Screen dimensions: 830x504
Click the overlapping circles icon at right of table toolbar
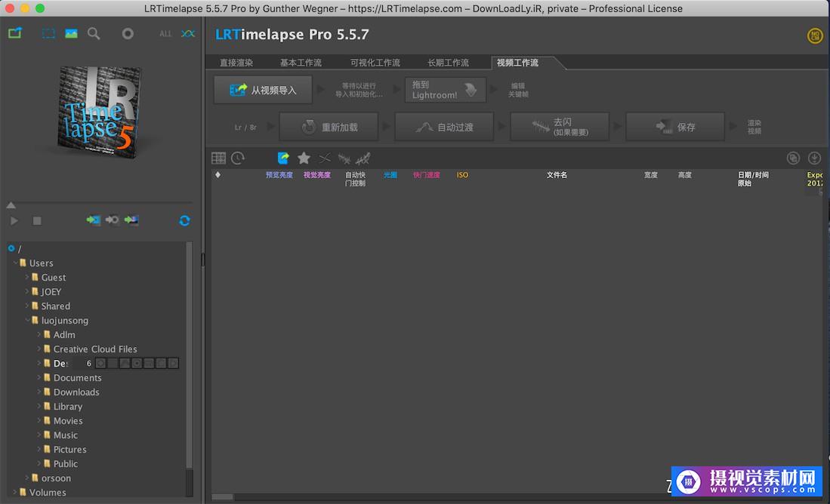[x=793, y=158]
